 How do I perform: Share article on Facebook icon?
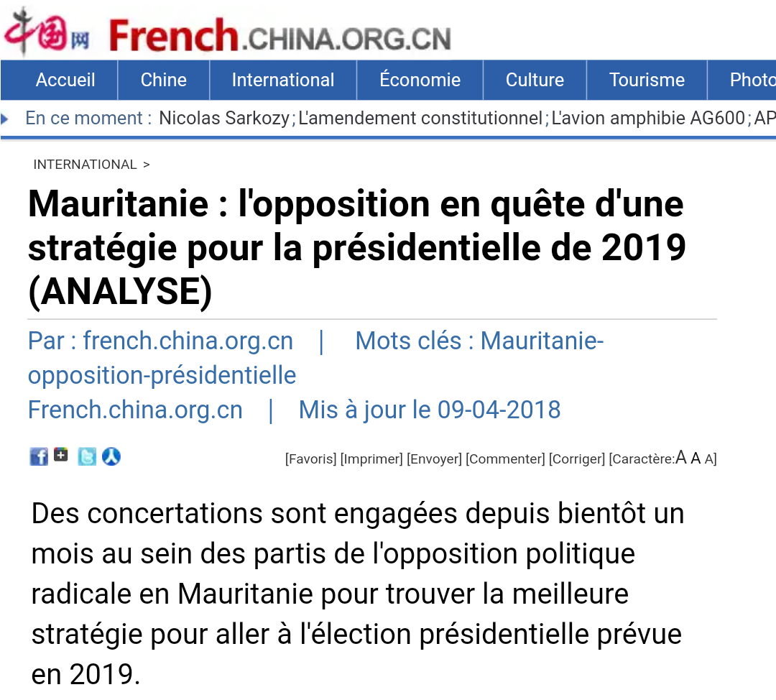39,456
